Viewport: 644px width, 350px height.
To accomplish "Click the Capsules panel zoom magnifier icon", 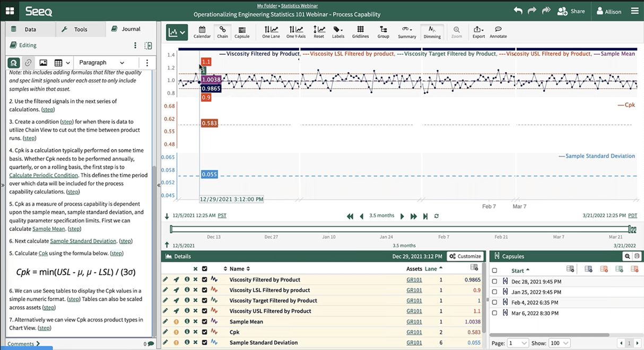I will [x=627, y=256].
